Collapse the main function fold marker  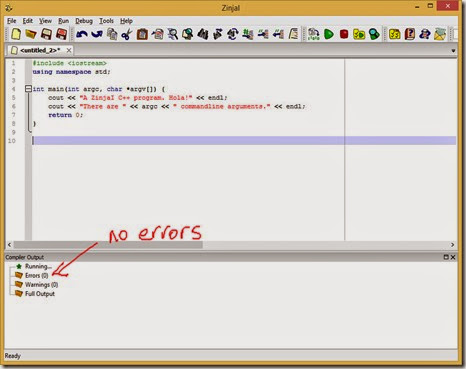coord(28,89)
